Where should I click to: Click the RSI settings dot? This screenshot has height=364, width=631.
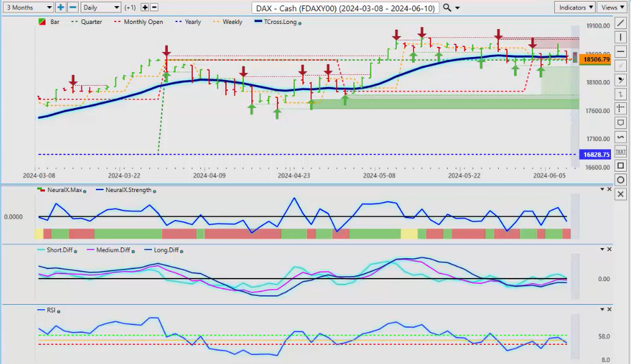pyautogui.click(x=58, y=311)
